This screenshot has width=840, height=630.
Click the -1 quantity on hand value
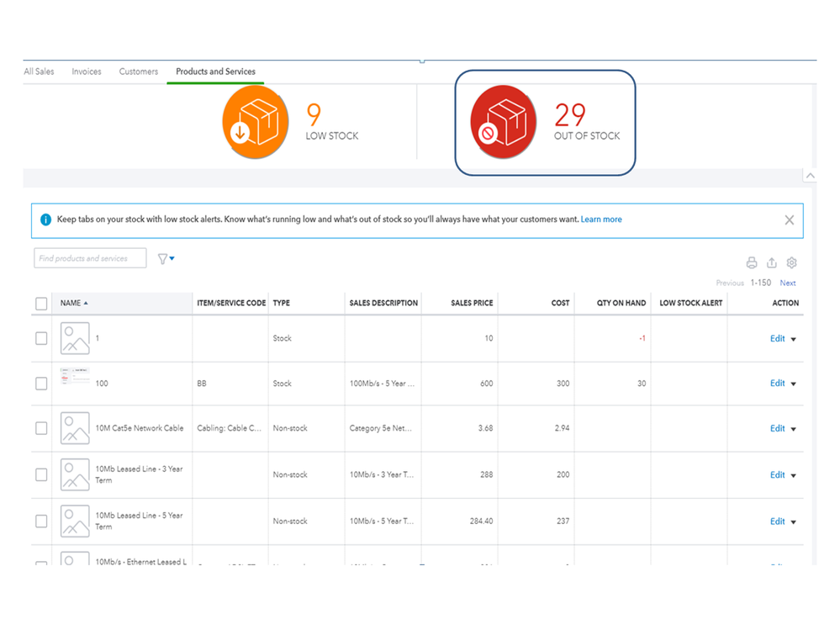coord(642,339)
